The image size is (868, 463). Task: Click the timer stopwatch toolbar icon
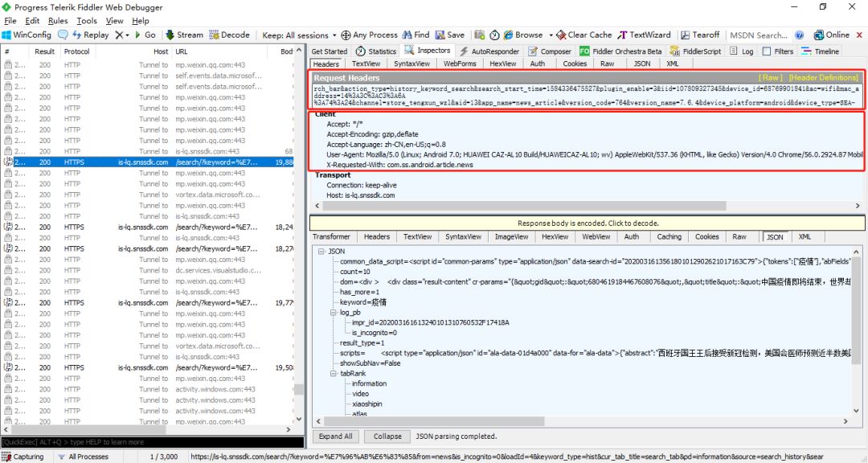point(494,35)
